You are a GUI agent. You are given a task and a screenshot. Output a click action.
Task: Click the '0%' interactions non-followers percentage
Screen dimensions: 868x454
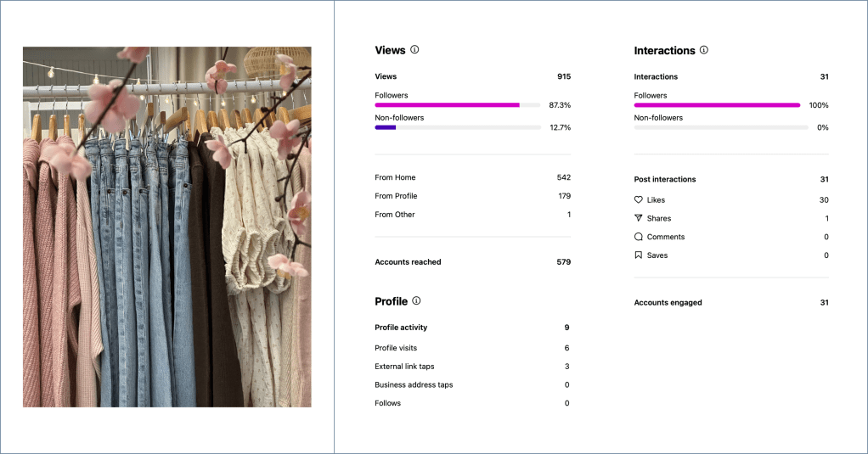tap(823, 127)
